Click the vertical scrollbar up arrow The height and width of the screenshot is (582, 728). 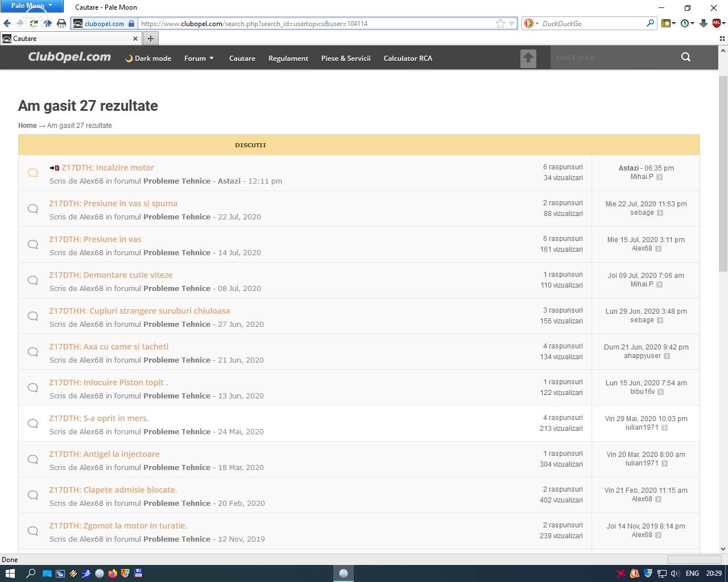(723, 49)
